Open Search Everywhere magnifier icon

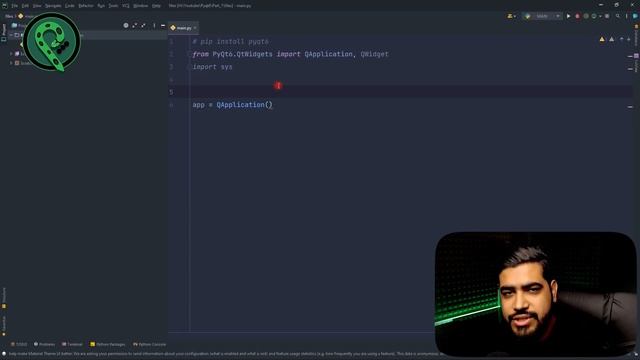tap(618, 16)
